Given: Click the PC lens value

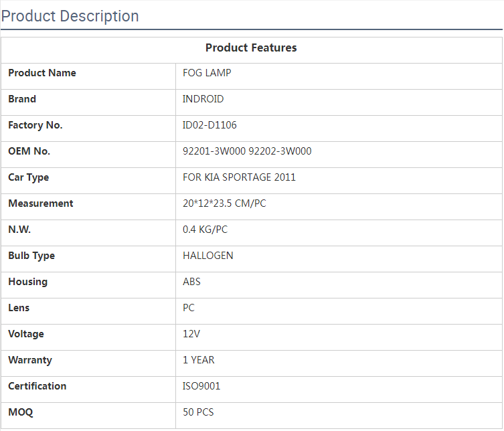Looking at the screenshot, I should pyautogui.click(x=189, y=308).
